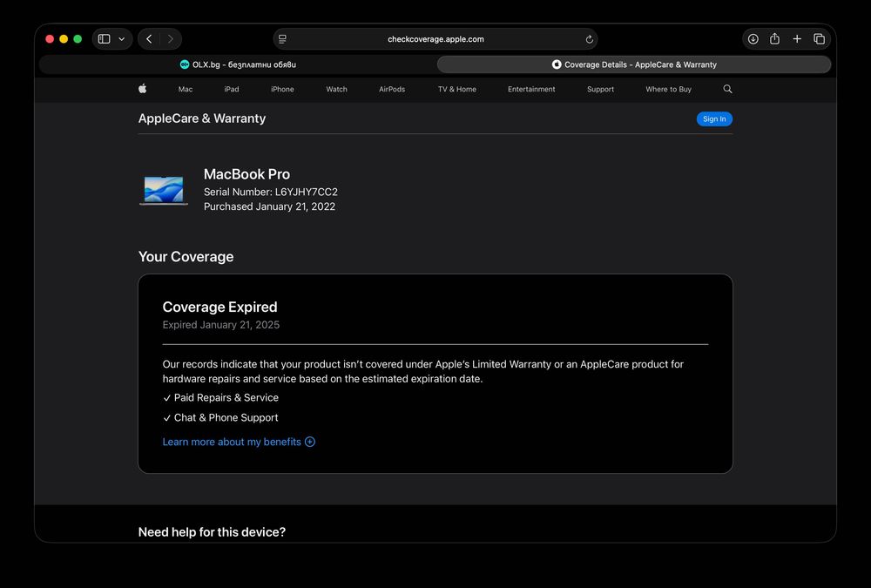Click the red close window button
The image size is (871, 588).
pos(50,39)
